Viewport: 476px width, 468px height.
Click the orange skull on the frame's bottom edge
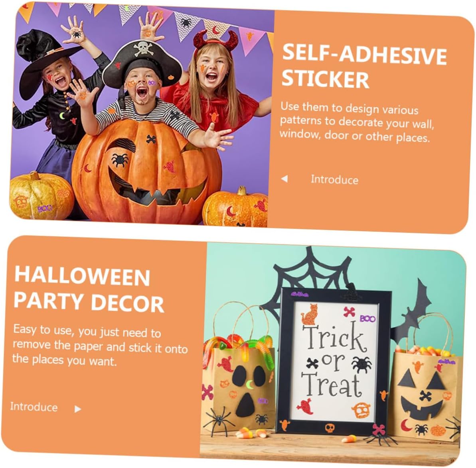click(x=330, y=428)
